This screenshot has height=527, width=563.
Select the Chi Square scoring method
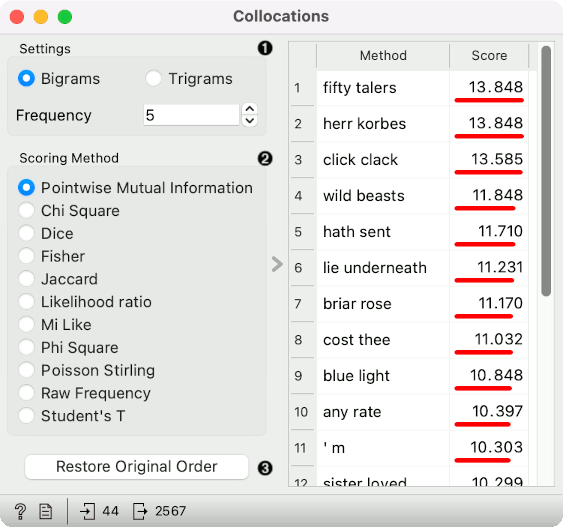(27, 211)
